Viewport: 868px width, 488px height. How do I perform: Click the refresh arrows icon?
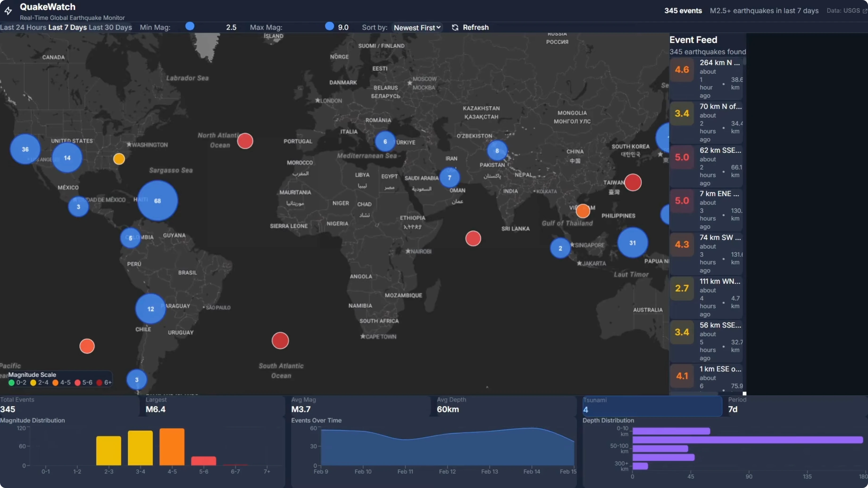[x=455, y=28]
